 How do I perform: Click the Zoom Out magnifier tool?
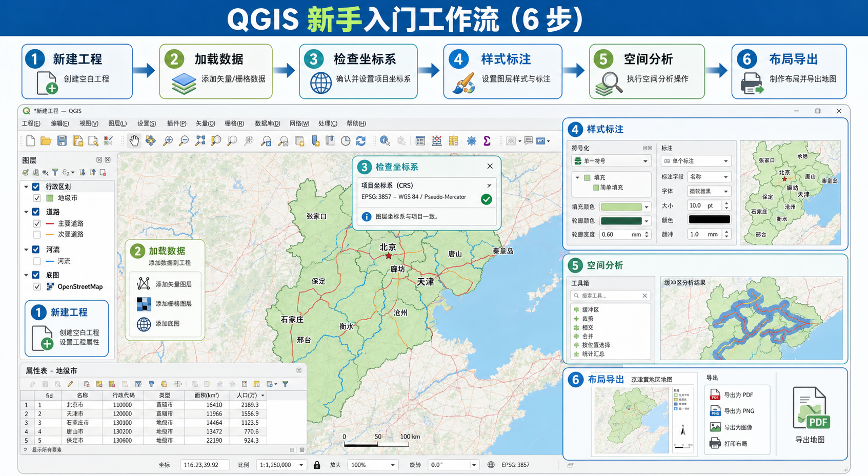coord(184,140)
